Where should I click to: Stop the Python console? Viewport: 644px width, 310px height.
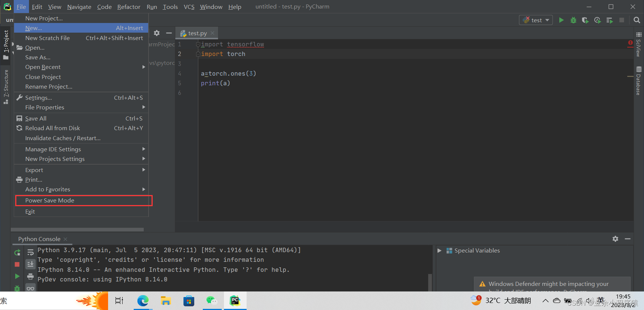[x=17, y=264]
